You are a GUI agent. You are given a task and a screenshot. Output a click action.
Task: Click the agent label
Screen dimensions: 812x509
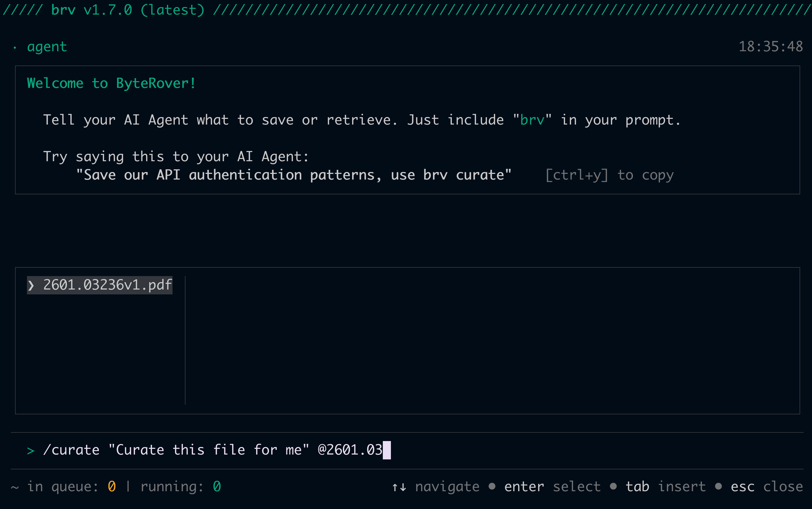[x=47, y=47]
